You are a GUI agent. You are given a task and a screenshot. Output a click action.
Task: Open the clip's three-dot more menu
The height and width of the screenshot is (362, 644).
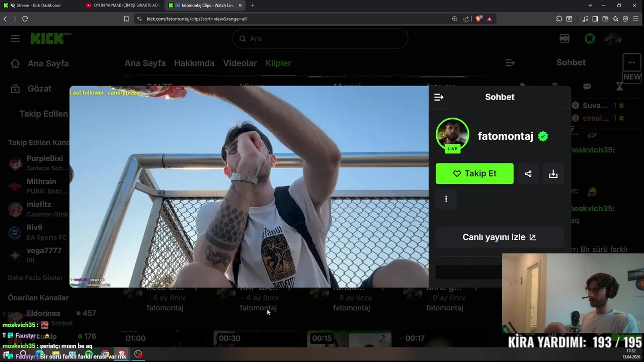446,199
